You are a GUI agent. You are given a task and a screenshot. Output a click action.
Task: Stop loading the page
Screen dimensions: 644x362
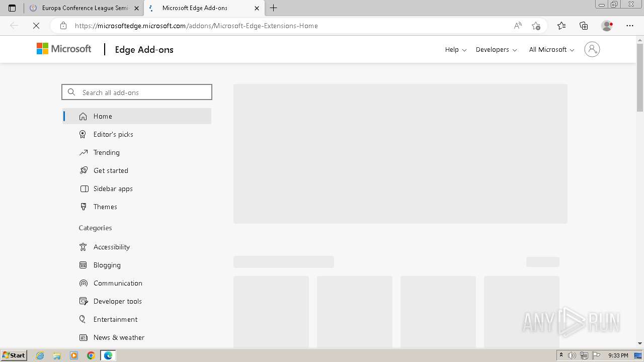click(x=36, y=26)
